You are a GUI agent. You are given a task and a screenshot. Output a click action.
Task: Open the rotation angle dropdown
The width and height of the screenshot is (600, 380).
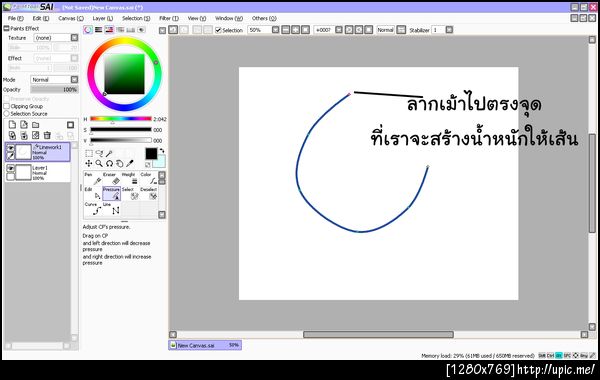pyautogui.click(x=339, y=30)
